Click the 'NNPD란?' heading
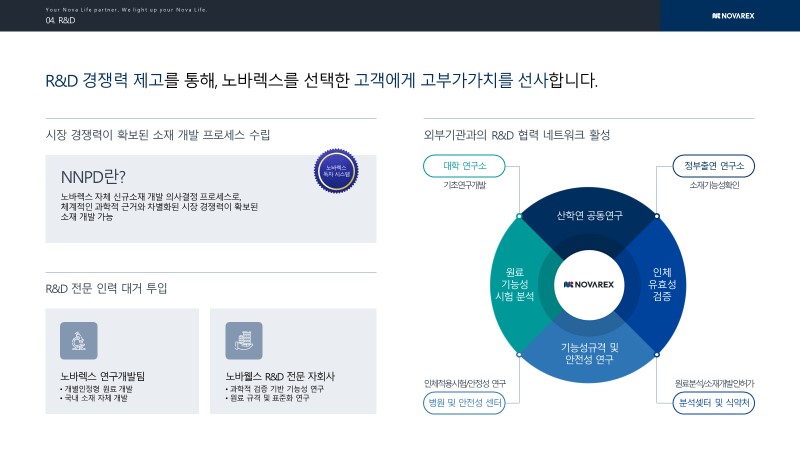The width and height of the screenshot is (800, 450). [x=93, y=177]
